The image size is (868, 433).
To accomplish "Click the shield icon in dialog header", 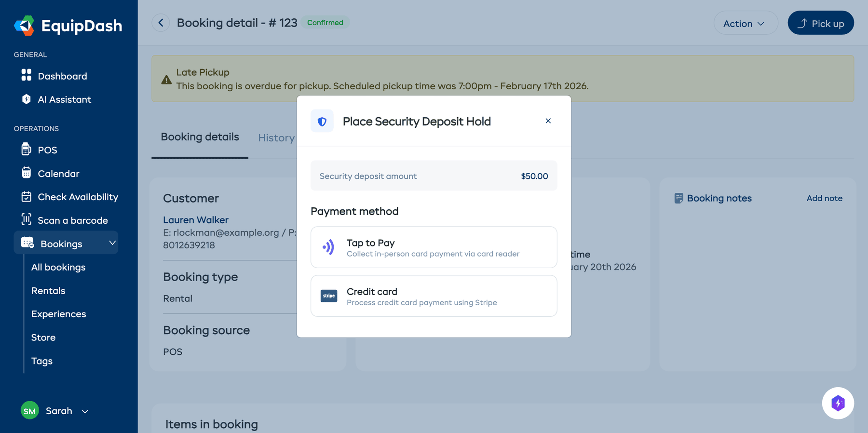I will [x=322, y=122].
